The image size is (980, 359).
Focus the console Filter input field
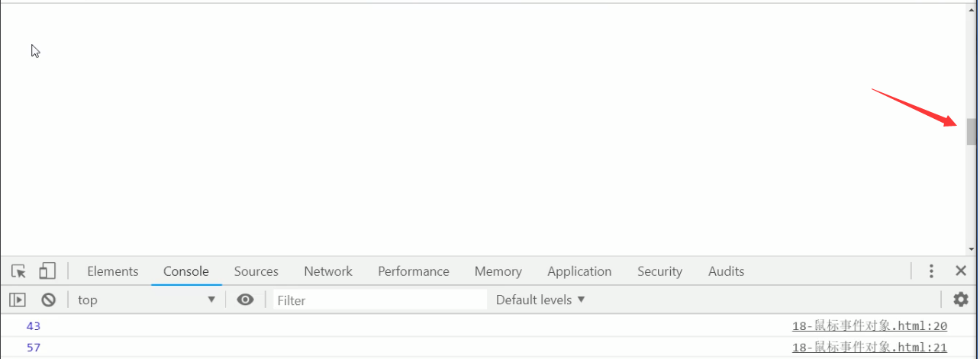(380, 300)
